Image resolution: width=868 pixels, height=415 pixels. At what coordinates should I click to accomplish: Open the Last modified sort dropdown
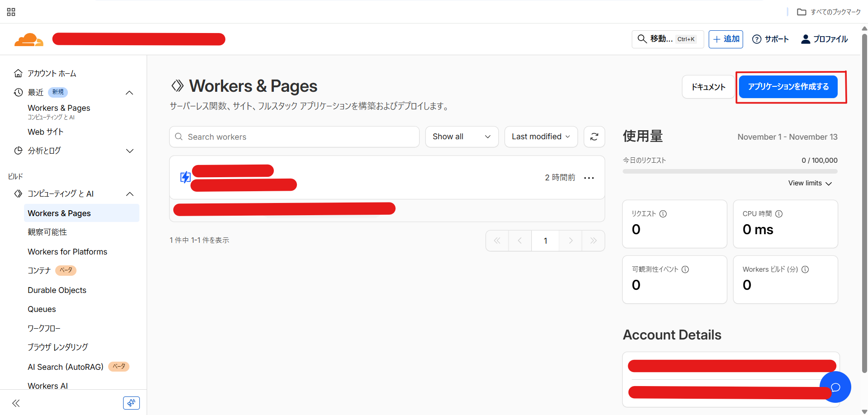click(x=541, y=137)
